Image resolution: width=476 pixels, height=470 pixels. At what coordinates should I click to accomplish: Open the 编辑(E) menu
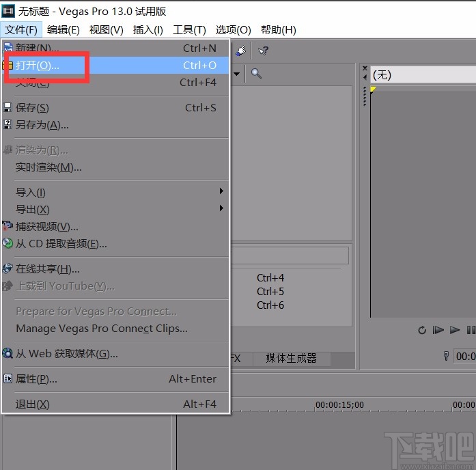pos(63,30)
